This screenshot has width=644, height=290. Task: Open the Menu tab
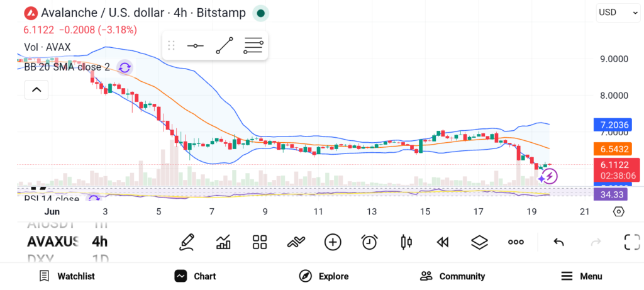(x=581, y=276)
